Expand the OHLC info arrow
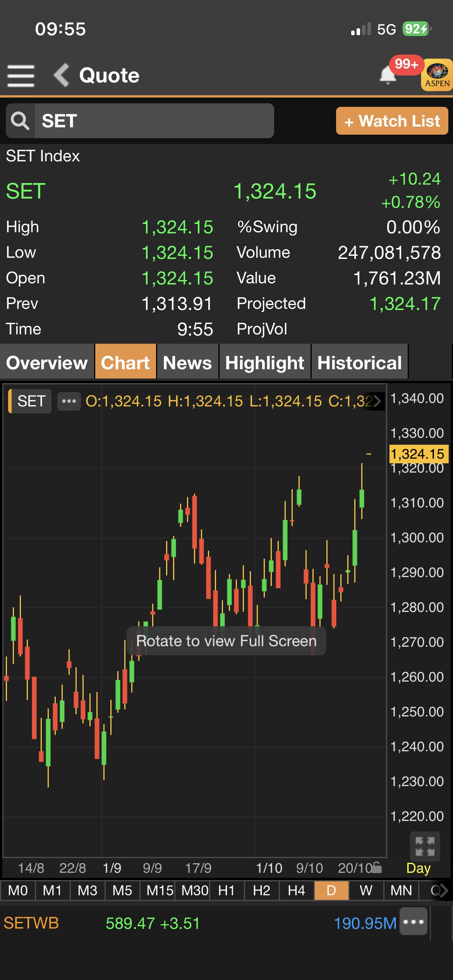Viewport: 453px width, 980px height. (377, 401)
